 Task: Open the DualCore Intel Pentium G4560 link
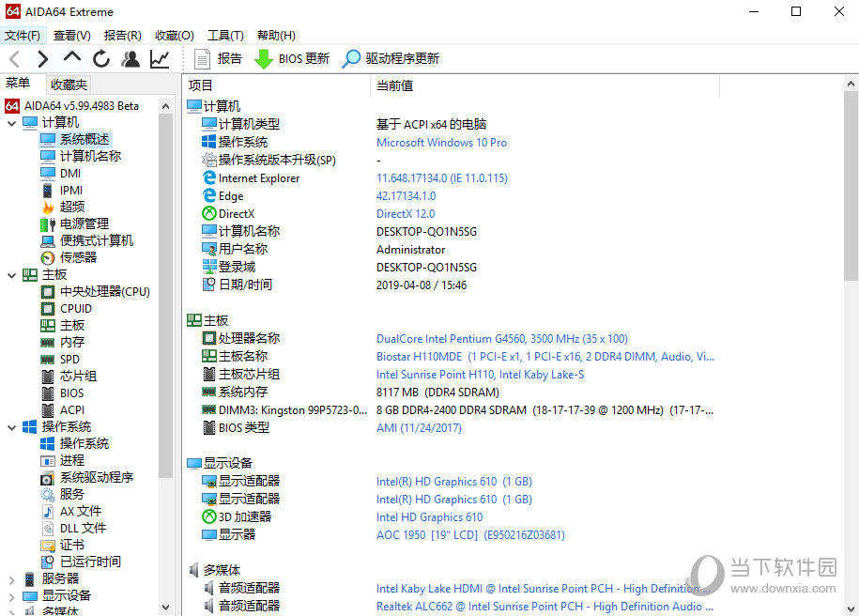[x=502, y=339]
